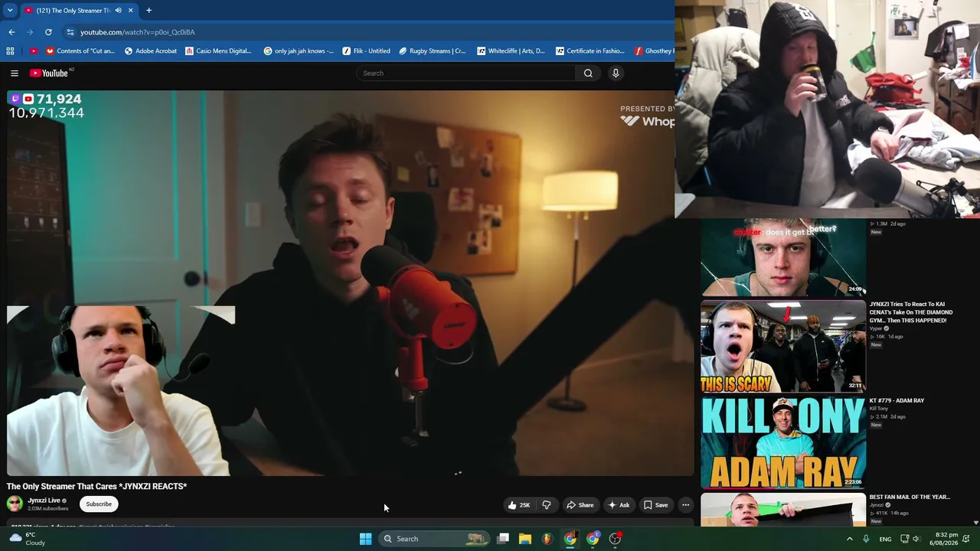Open the JYNXZI Tries To React title
This screenshot has height=551, width=980.
[911, 312]
